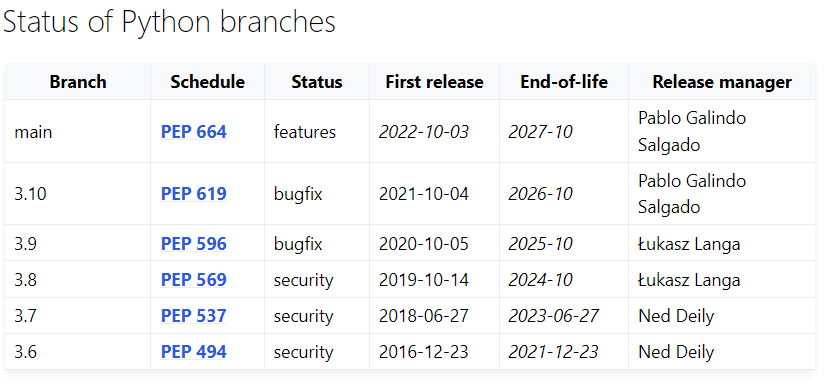832x381 pixels.
Task: Select the 3.10 branch cell
Action: (x=78, y=194)
